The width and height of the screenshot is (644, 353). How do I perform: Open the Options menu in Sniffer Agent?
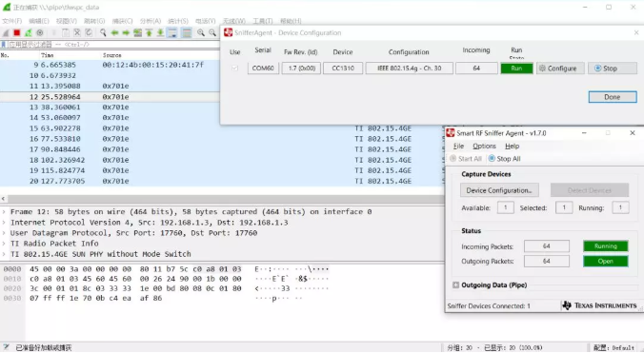pyautogui.click(x=484, y=147)
